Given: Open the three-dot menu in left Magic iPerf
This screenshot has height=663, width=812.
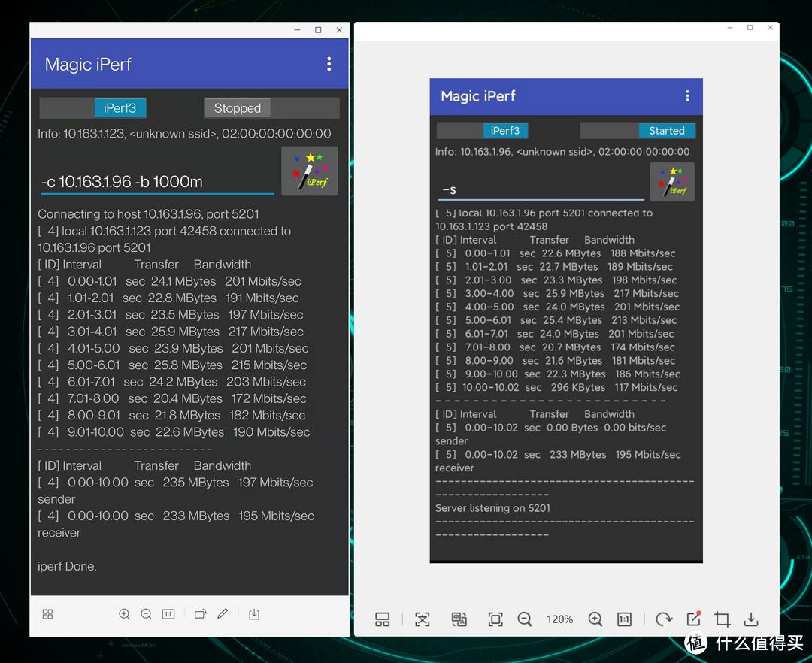Looking at the screenshot, I should click(x=329, y=65).
